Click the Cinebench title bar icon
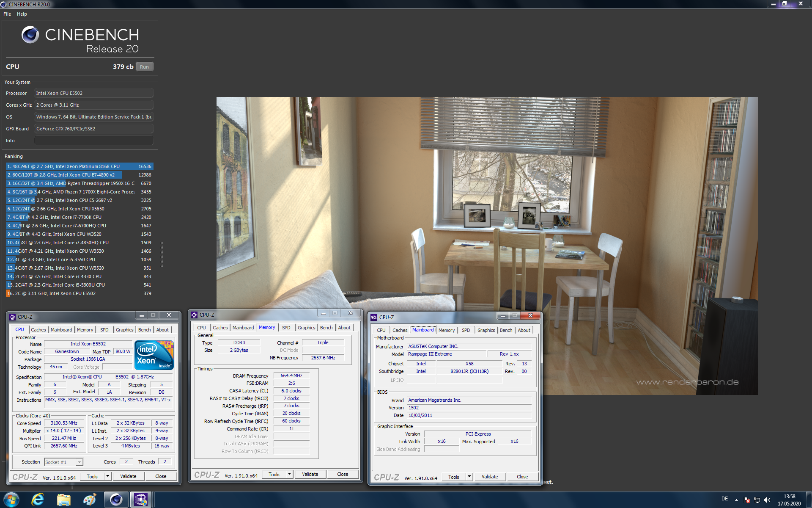812x508 pixels. tap(4, 4)
